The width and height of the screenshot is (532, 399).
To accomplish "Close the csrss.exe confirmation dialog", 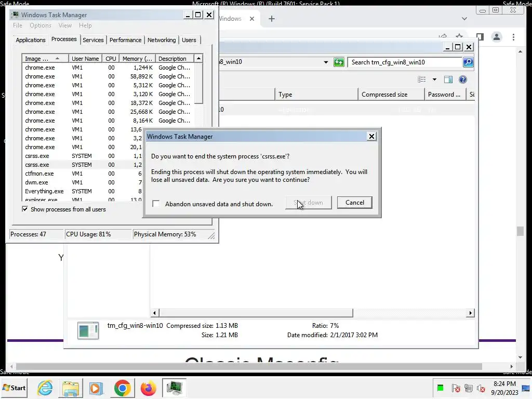I will click(x=371, y=137).
